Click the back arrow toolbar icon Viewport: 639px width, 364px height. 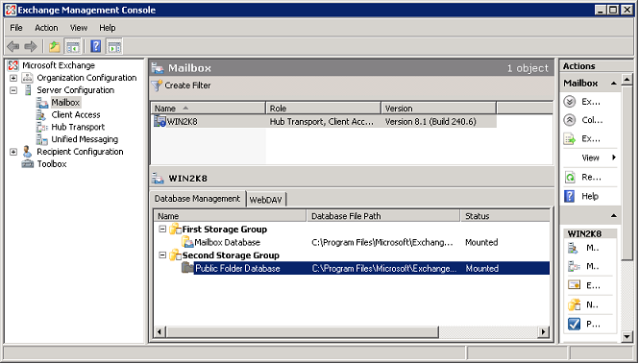[x=13, y=46]
